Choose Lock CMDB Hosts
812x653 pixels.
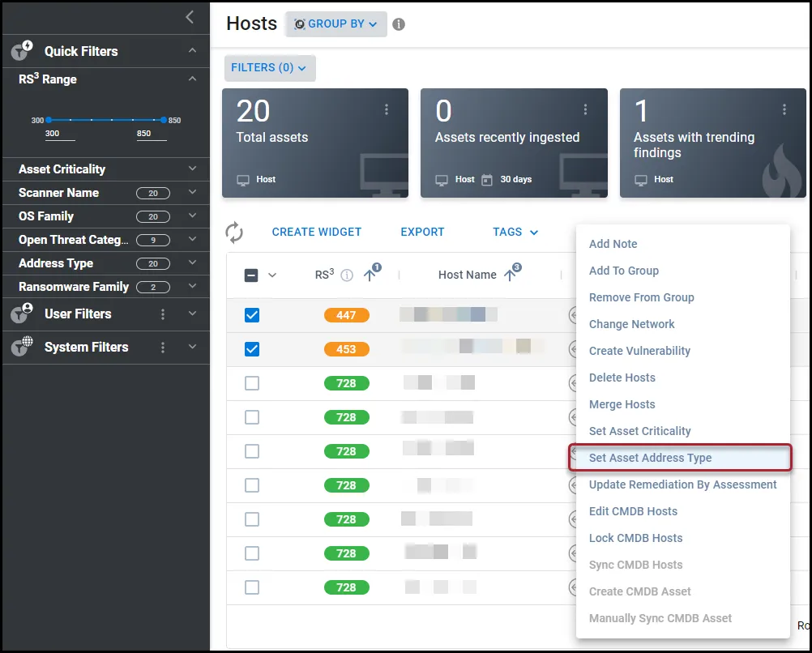tap(683, 539)
